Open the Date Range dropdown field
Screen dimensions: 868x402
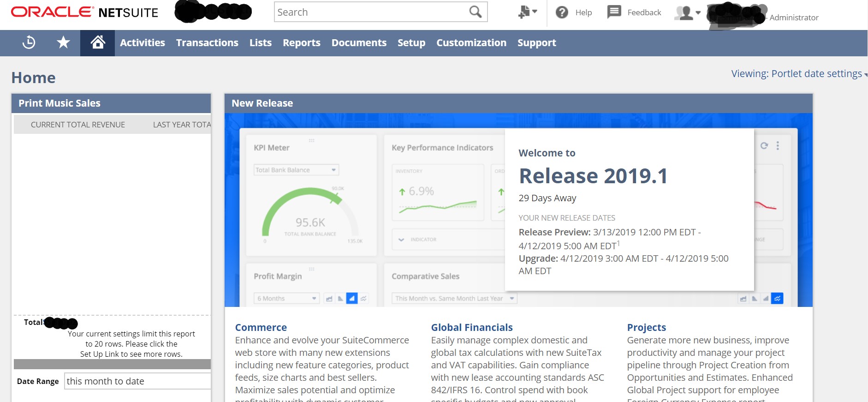click(x=137, y=381)
